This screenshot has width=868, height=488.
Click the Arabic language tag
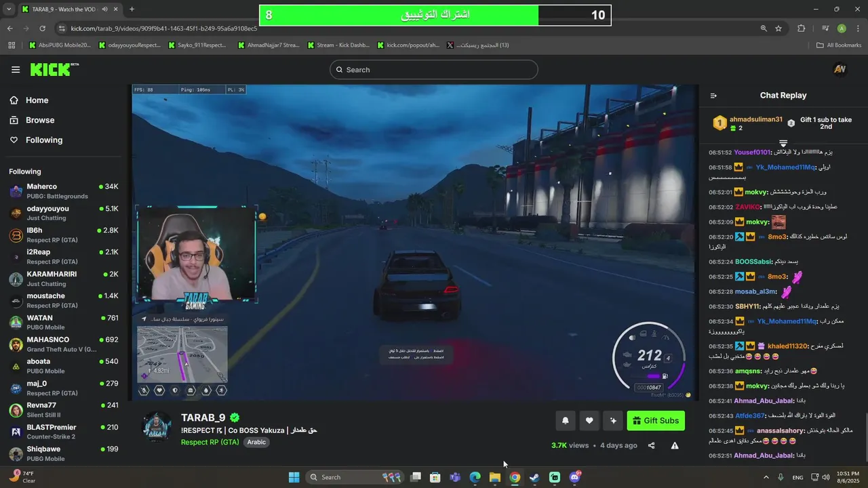[x=256, y=442]
